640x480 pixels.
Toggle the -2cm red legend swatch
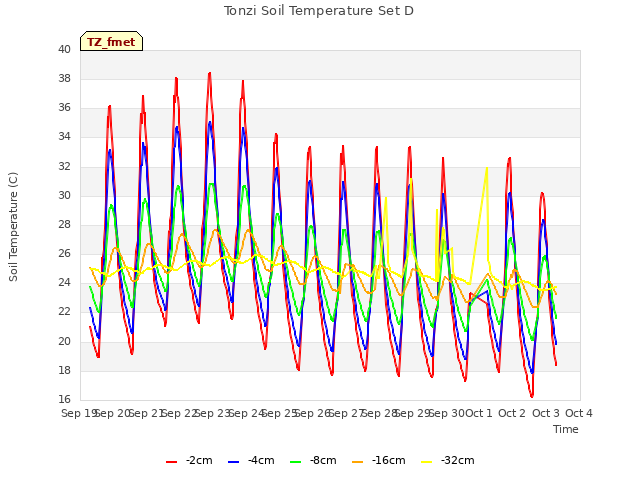pos(171,461)
